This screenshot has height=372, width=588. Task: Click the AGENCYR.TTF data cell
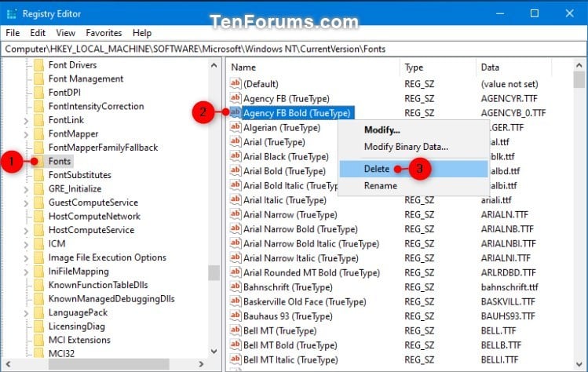[509, 99]
